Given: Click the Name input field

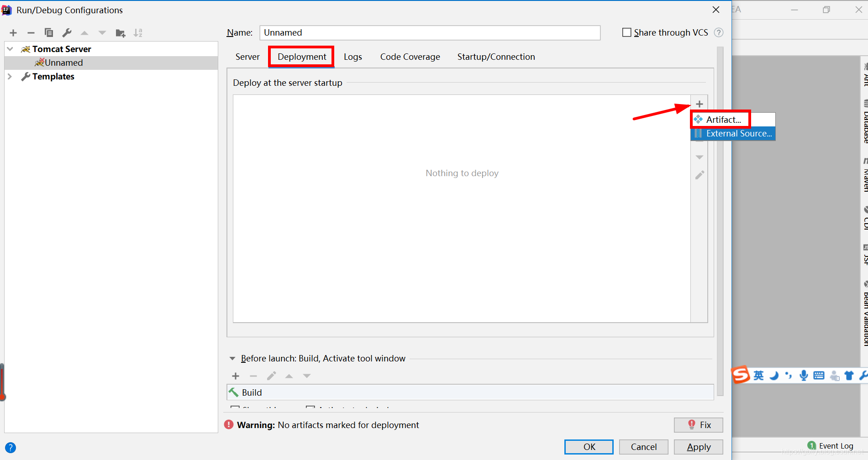Looking at the screenshot, I should click(x=430, y=32).
